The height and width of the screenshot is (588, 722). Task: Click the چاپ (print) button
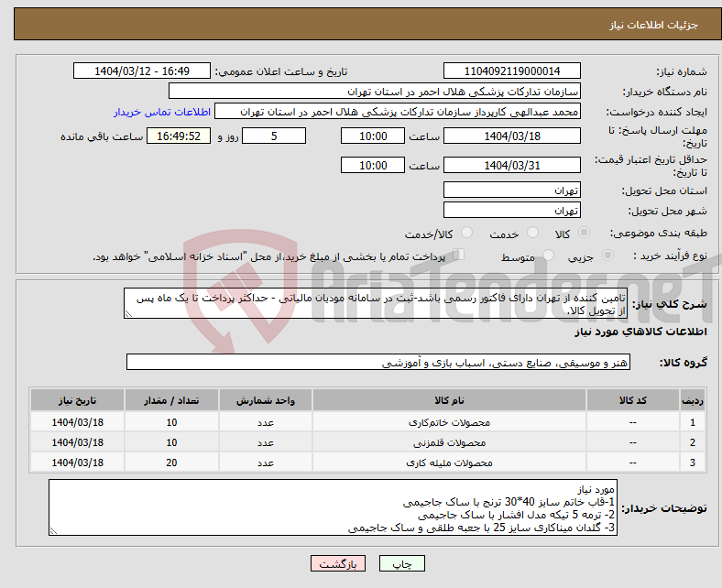[x=401, y=563]
